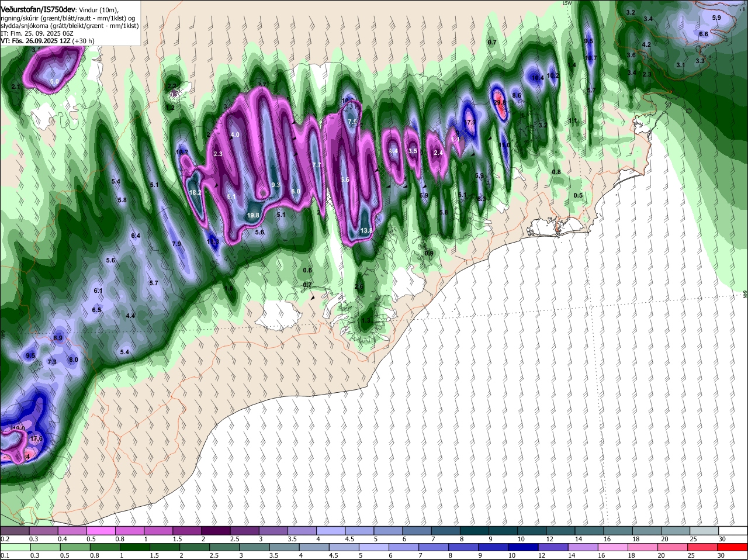Click the 6.6 value in the top-right corner
The width and height of the screenshot is (748, 560).
click(x=704, y=34)
